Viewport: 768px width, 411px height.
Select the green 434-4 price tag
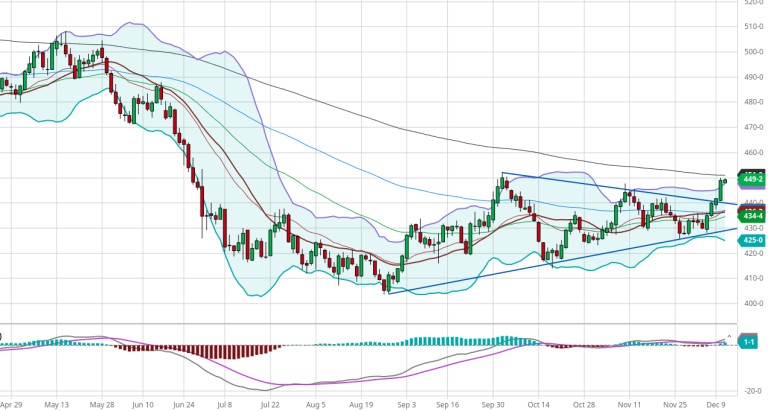(752, 216)
